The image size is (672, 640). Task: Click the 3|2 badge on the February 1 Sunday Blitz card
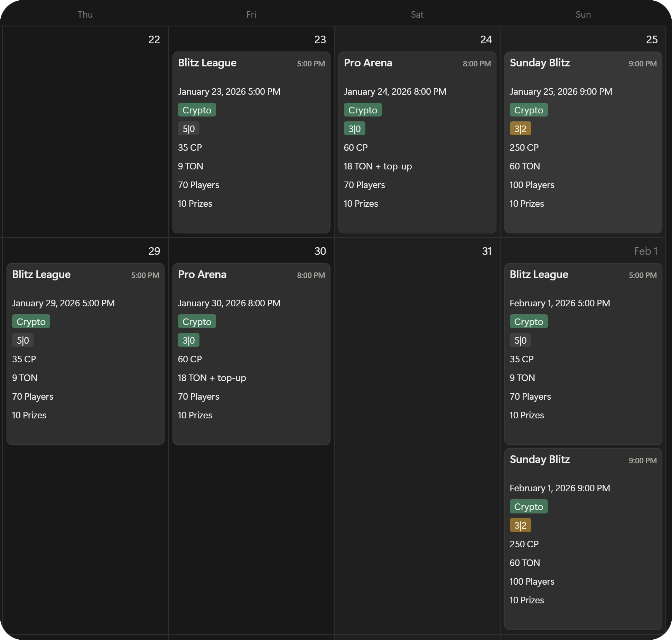tap(520, 525)
